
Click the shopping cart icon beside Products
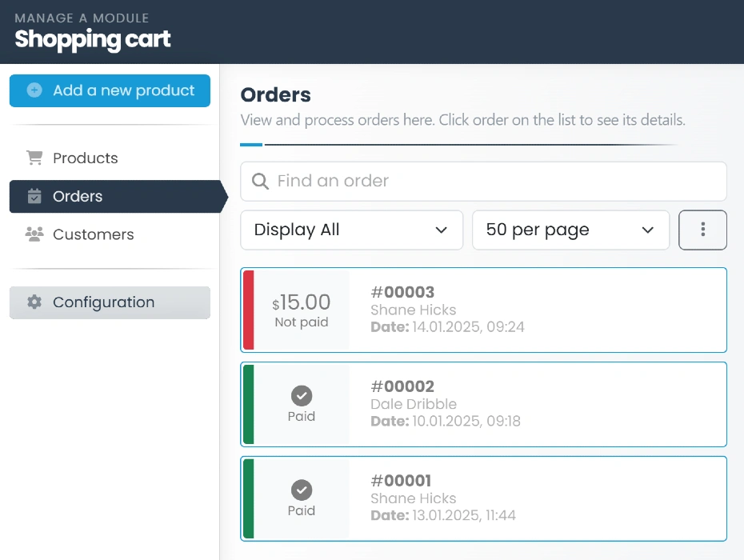click(x=34, y=158)
